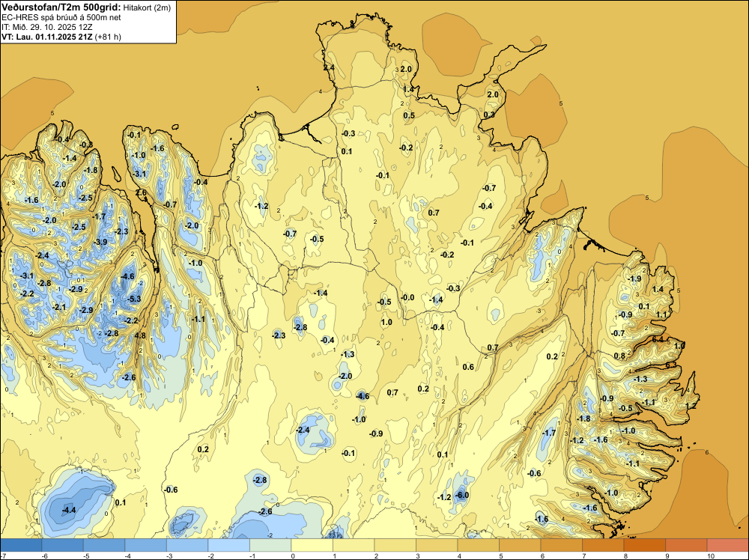Image resolution: width=749 pixels, height=560 pixels.
Task: Pick the legend swatch between -1 and 0
Action: point(270,545)
